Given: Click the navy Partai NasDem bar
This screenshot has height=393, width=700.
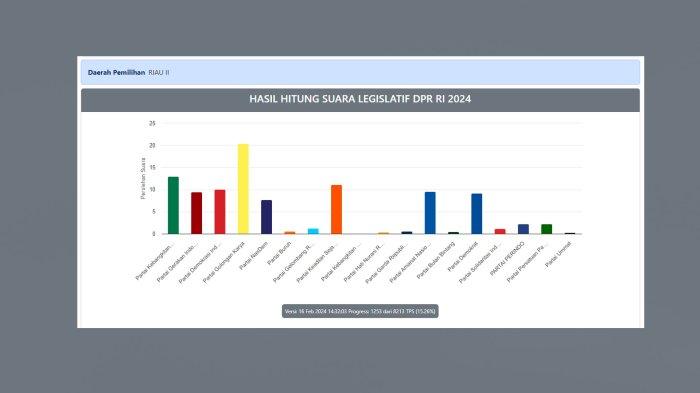Looking at the screenshot, I should (267, 217).
